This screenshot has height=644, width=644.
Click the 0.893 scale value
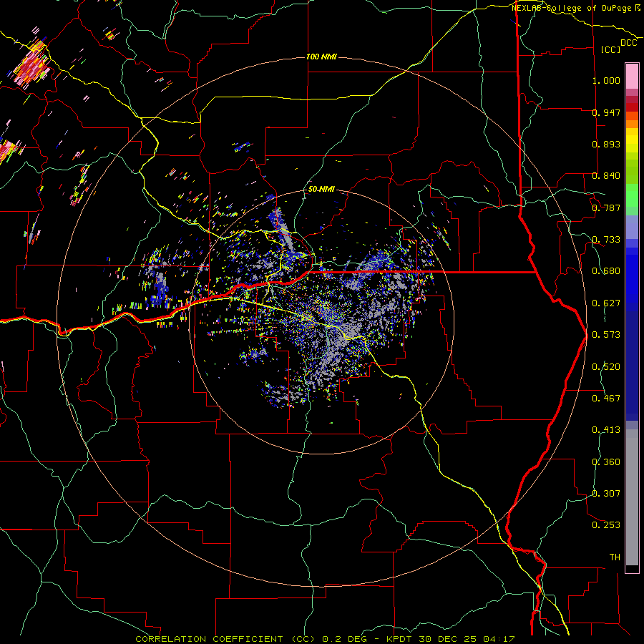tap(606, 144)
